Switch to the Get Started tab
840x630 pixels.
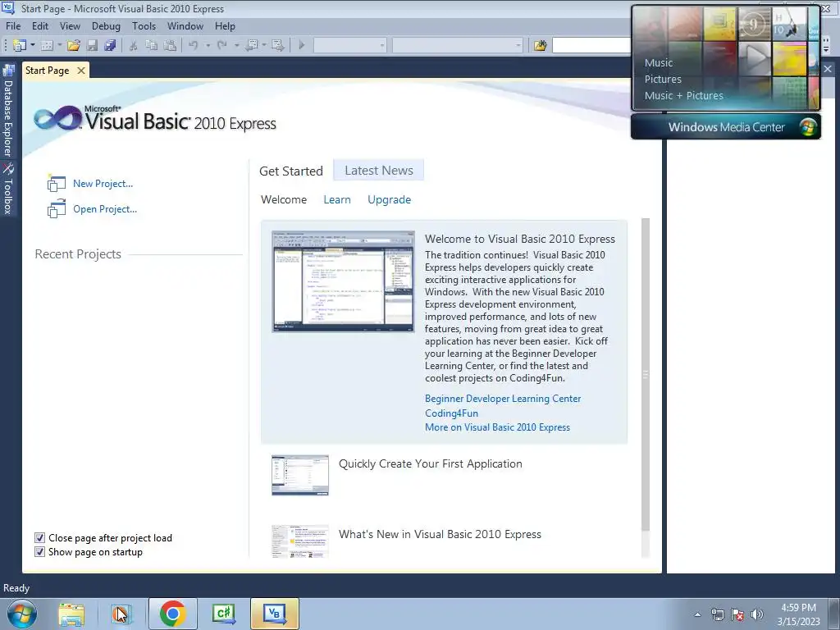tap(291, 171)
